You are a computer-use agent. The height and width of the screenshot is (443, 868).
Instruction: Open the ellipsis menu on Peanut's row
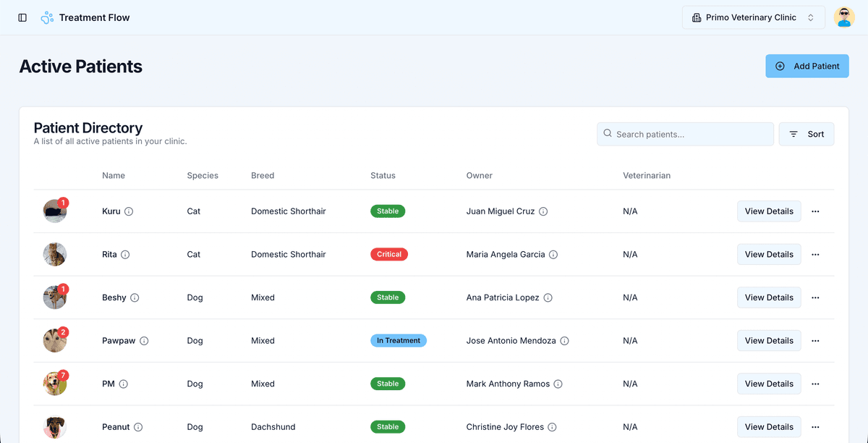coord(815,427)
